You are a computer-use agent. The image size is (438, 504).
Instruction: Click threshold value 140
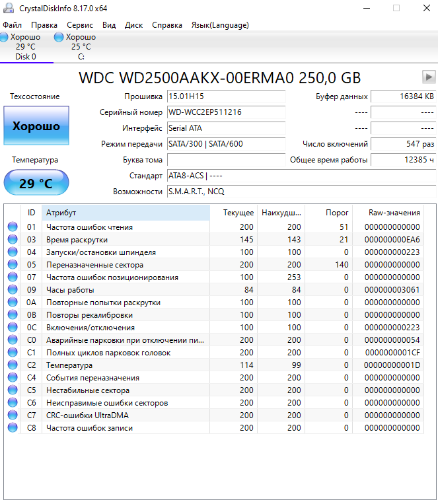(x=342, y=265)
